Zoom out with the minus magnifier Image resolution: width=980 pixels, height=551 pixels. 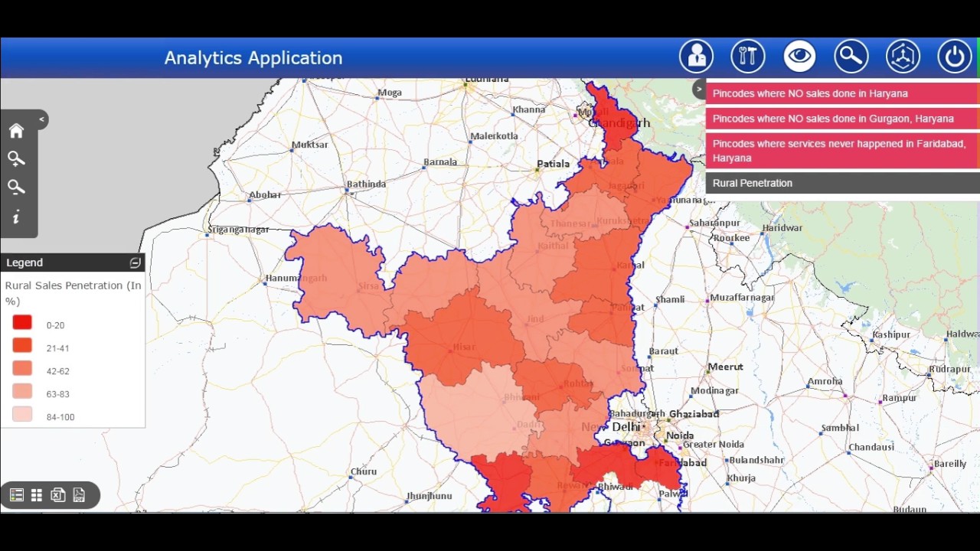point(16,187)
